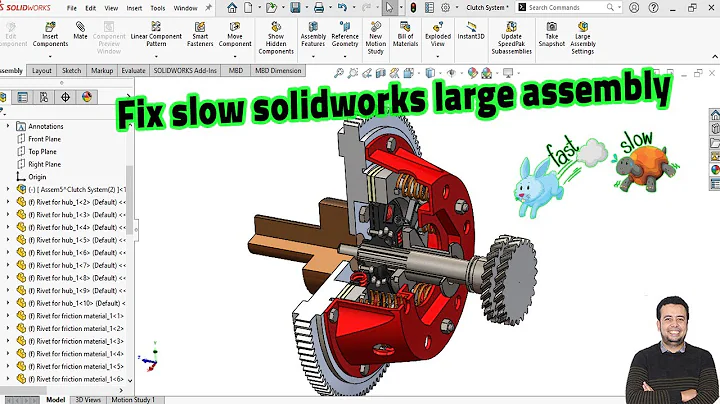720x404 pixels.
Task: Open the 3D Views bottom tab
Action: [88, 400]
